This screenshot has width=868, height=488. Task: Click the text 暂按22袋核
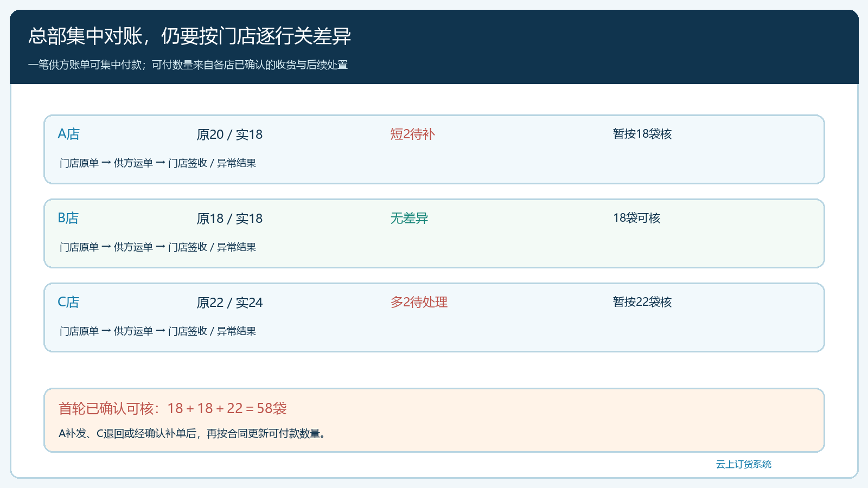642,302
